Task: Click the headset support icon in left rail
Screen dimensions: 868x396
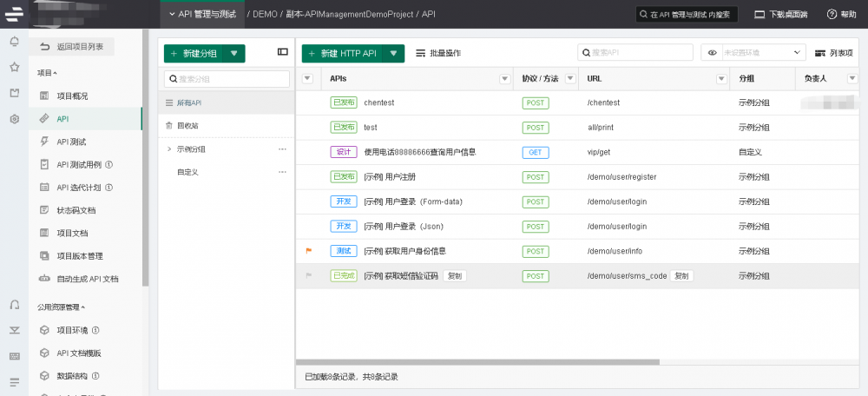Action: [x=14, y=305]
